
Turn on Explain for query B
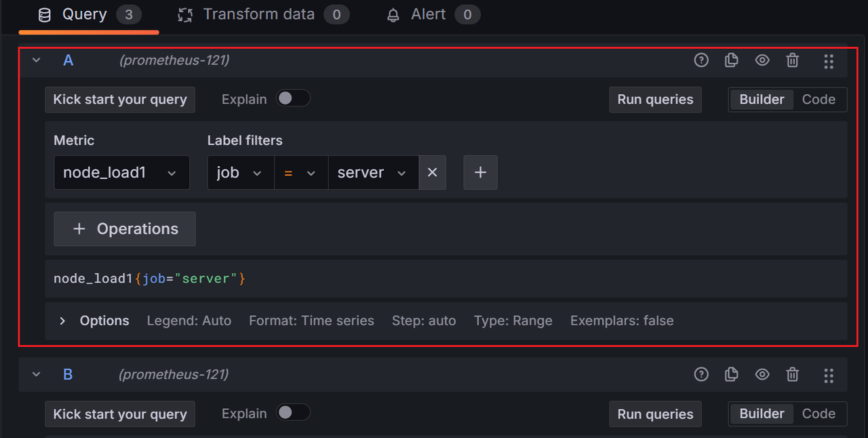pos(294,413)
